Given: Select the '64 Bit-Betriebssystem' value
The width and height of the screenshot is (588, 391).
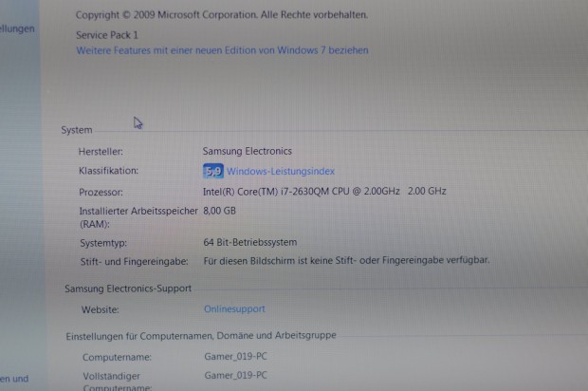Looking at the screenshot, I should [250, 242].
